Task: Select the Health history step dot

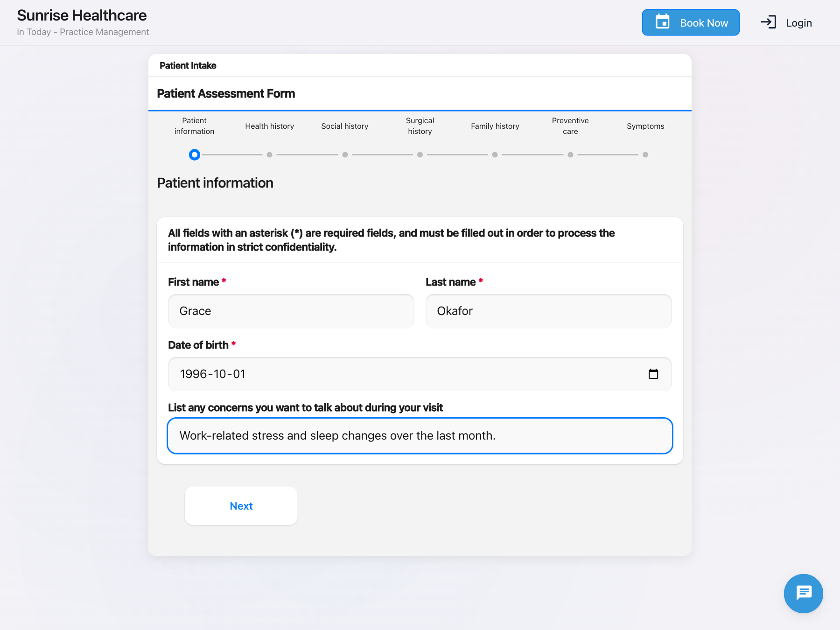Action: click(x=270, y=154)
